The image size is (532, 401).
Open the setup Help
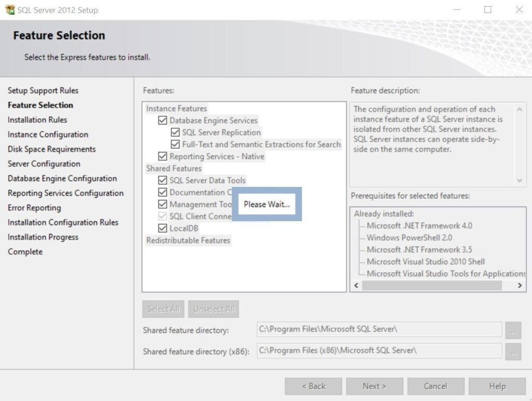[497, 386]
